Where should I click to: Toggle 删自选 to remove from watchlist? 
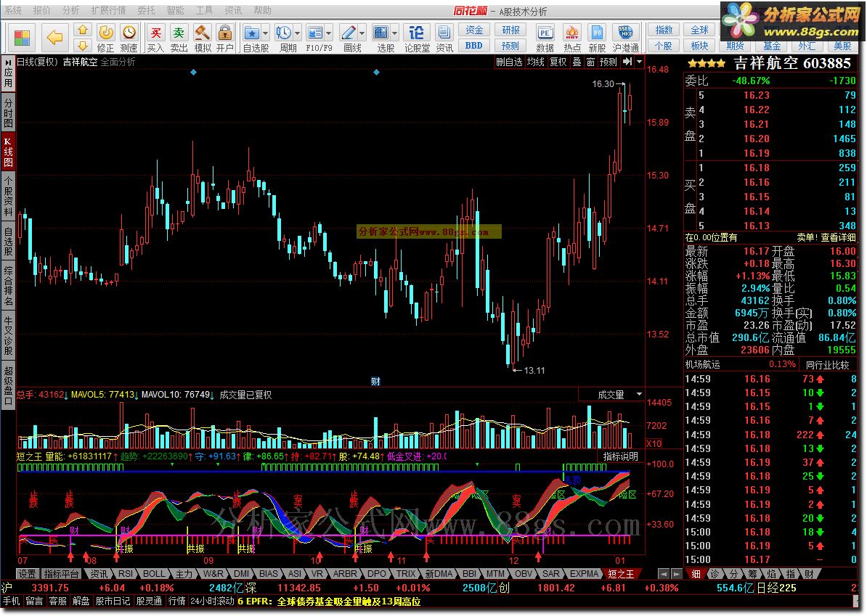click(x=509, y=62)
